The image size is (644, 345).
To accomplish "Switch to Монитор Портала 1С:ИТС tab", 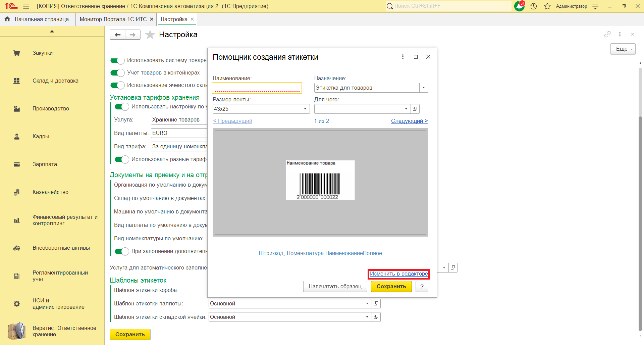I will (113, 19).
